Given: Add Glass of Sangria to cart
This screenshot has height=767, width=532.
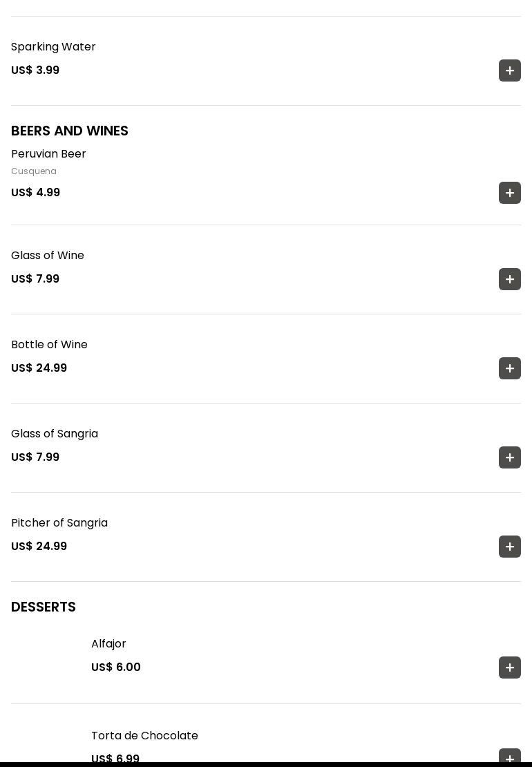Looking at the screenshot, I should tap(510, 457).
